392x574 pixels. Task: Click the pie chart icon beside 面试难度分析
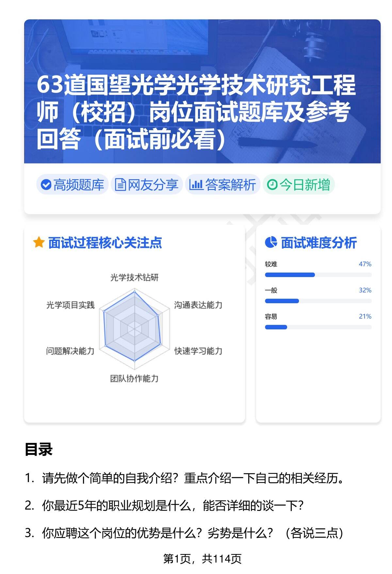coord(271,243)
